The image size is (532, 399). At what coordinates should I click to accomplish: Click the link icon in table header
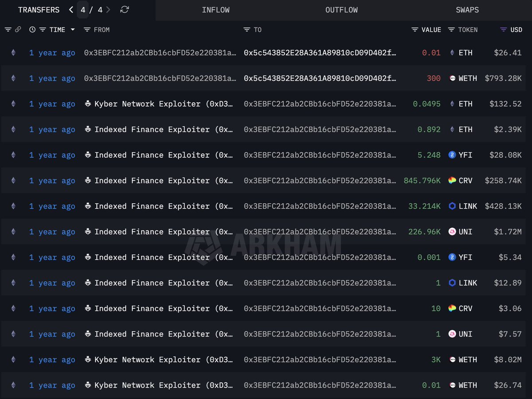[x=18, y=30]
